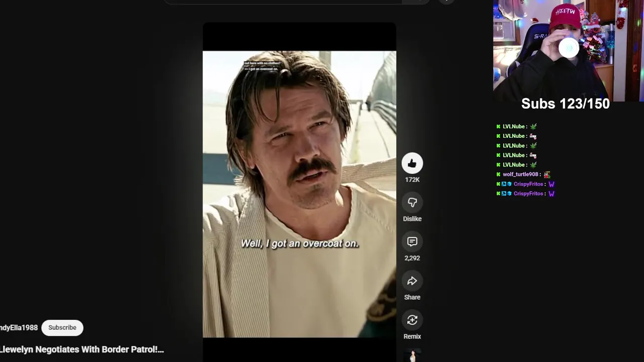Click the subtitle Well, I got an overcoat on
644x362 pixels.
pyautogui.click(x=299, y=243)
